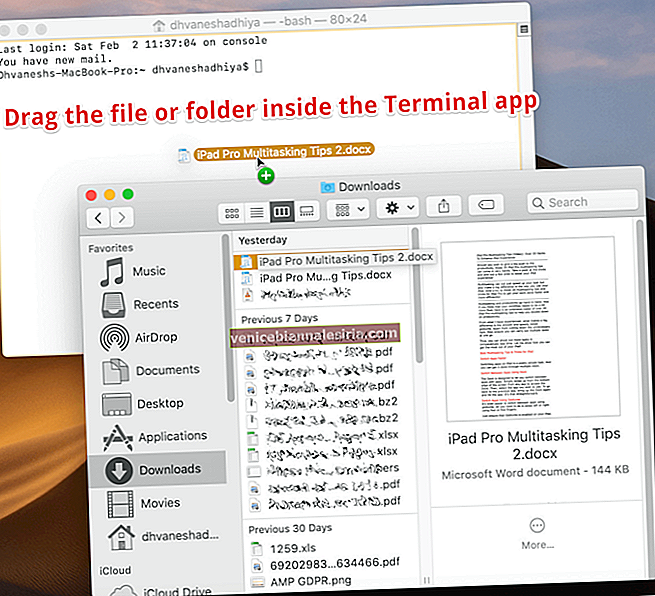
Task: Open the group-by arrangement dropdown
Action: 349,210
